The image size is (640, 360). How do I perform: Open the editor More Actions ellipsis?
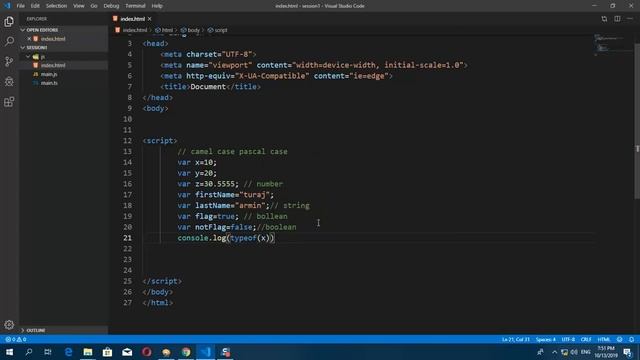(630, 19)
